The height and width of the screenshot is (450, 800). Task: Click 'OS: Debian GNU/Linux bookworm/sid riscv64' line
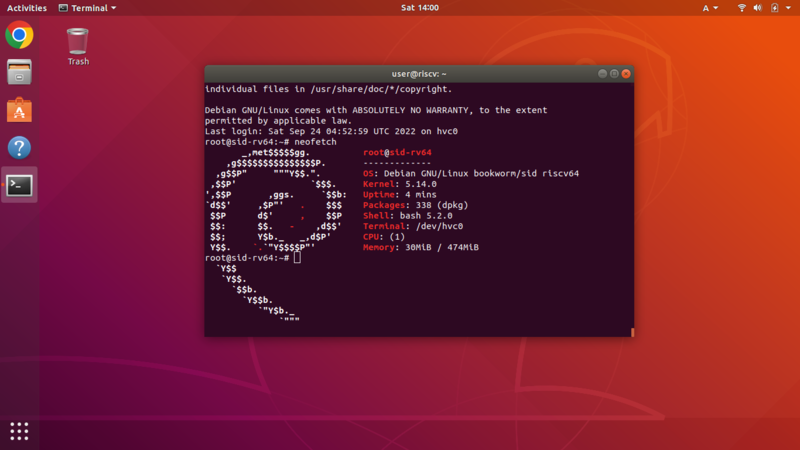click(x=471, y=173)
